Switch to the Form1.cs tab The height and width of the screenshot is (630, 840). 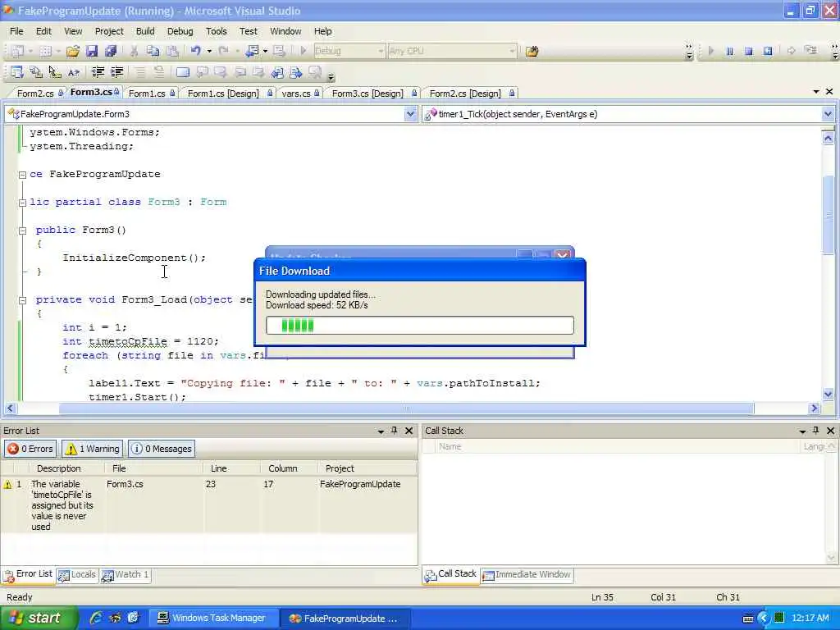click(x=152, y=94)
